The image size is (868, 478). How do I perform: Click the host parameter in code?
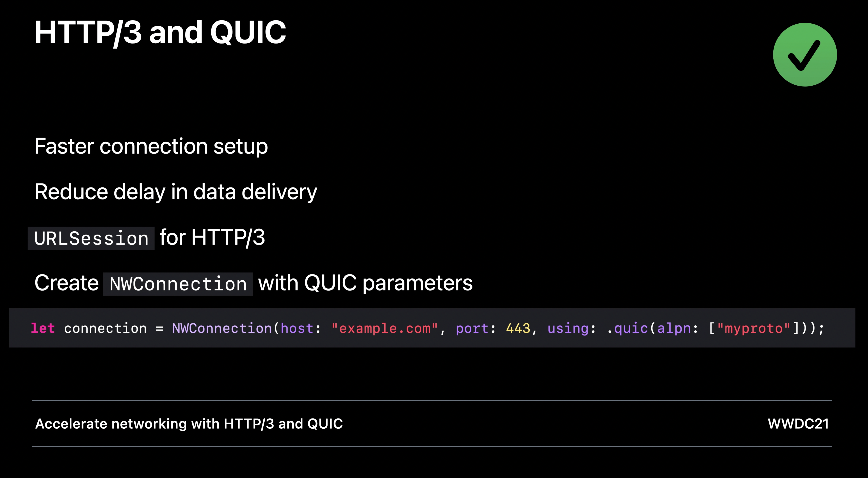coord(297,328)
